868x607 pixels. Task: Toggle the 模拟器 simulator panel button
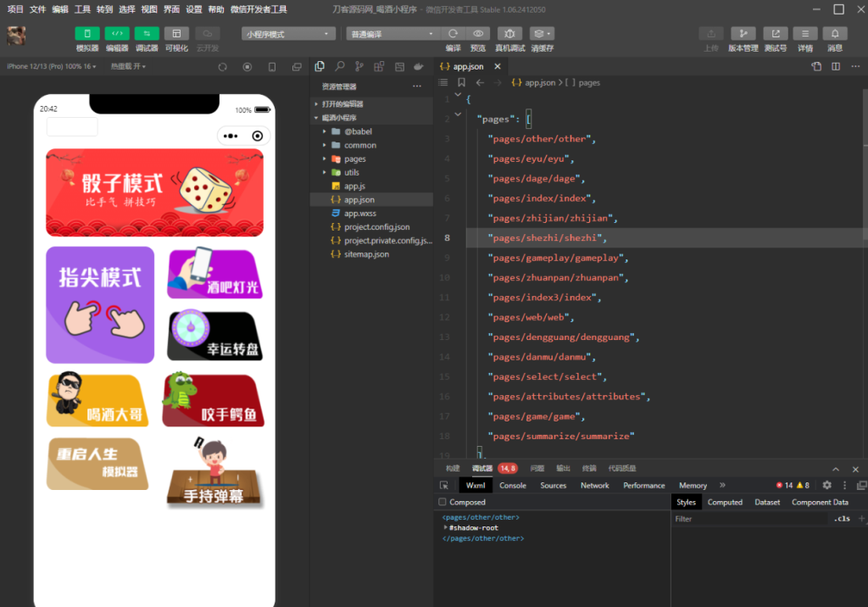tap(87, 34)
